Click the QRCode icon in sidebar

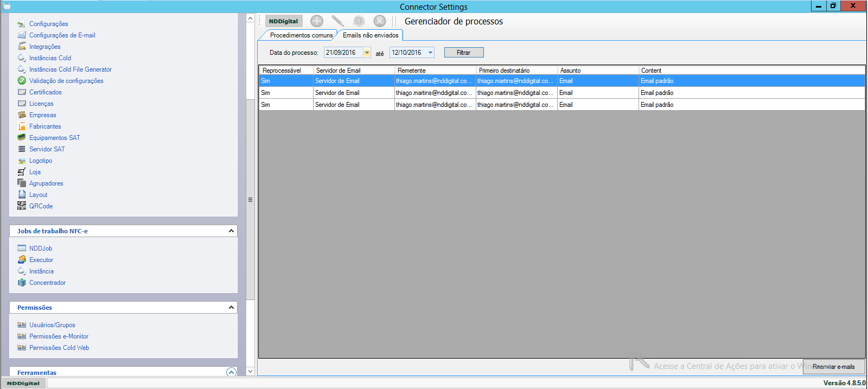click(x=22, y=206)
